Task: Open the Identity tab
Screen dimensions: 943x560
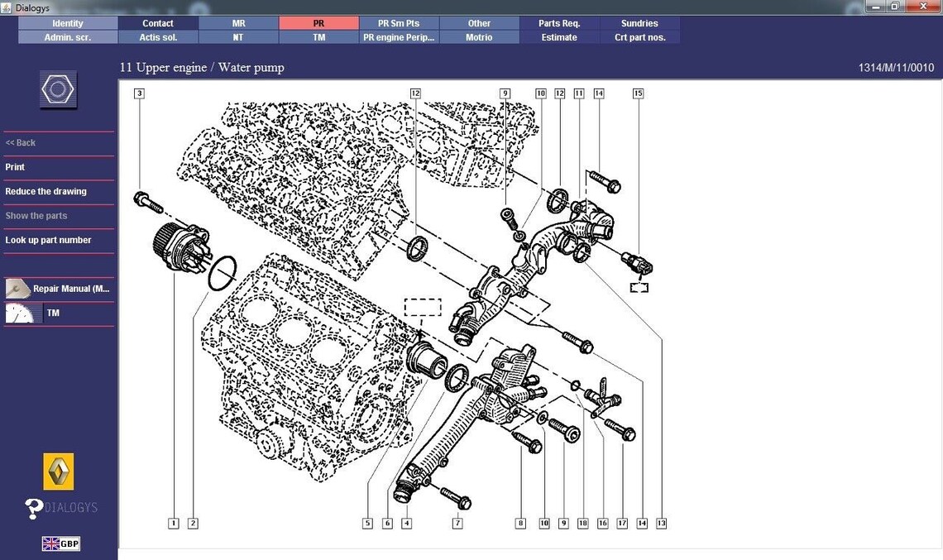Action: point(65,23)
